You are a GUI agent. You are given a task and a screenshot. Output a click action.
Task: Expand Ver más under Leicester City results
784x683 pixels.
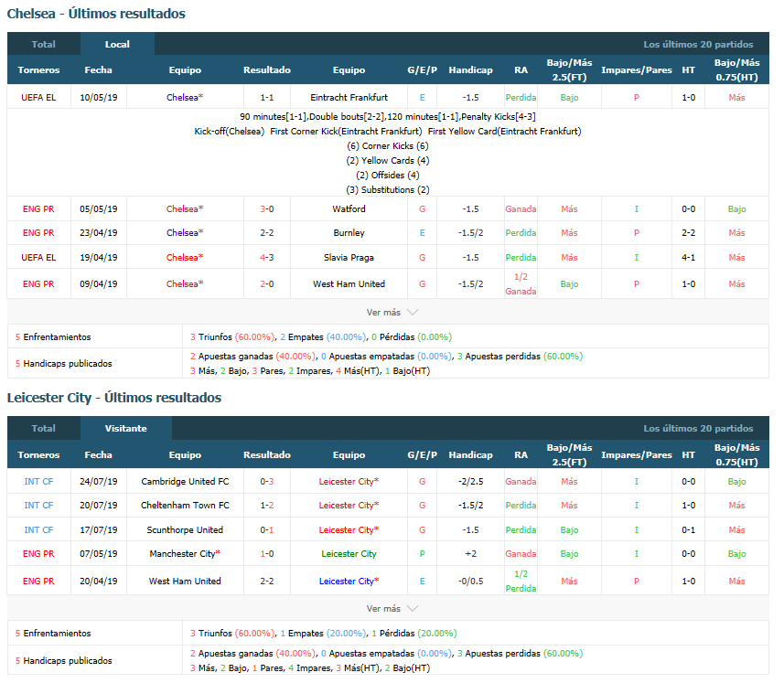click(392, 609)
